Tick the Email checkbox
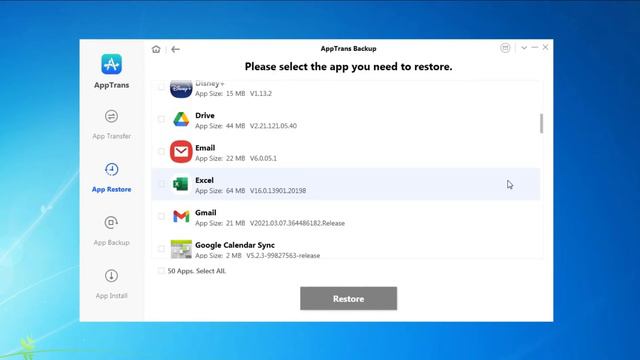Image resolution: width=640 pixels, height=360 pixels. (161, 151)
